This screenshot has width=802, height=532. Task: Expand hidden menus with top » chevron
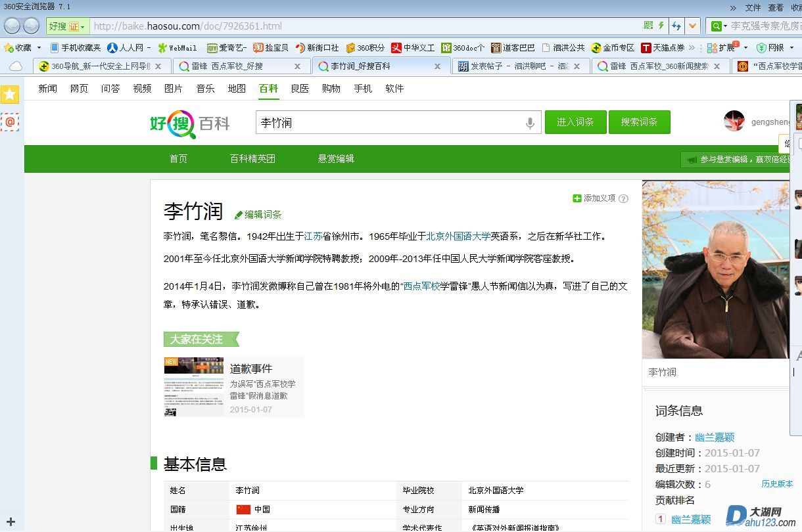[733, 8]
